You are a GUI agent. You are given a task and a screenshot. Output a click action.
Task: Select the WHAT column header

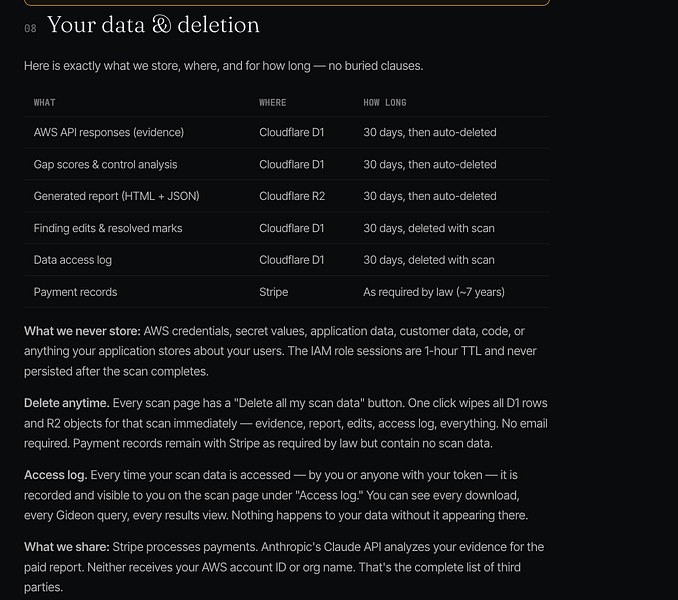point(45,102)
